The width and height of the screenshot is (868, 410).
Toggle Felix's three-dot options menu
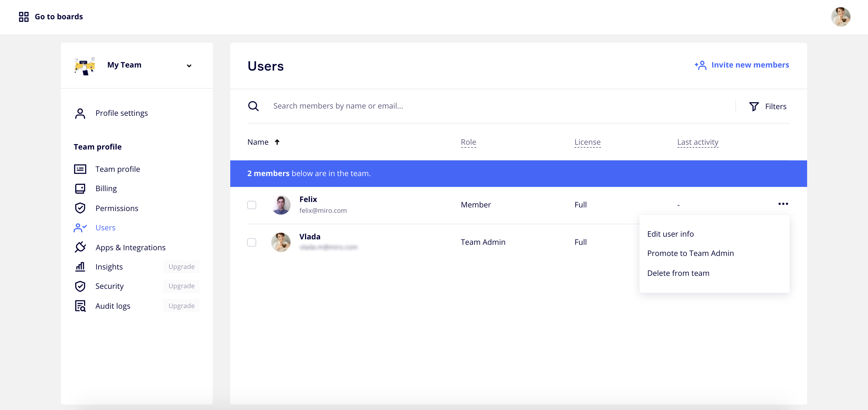783,204
